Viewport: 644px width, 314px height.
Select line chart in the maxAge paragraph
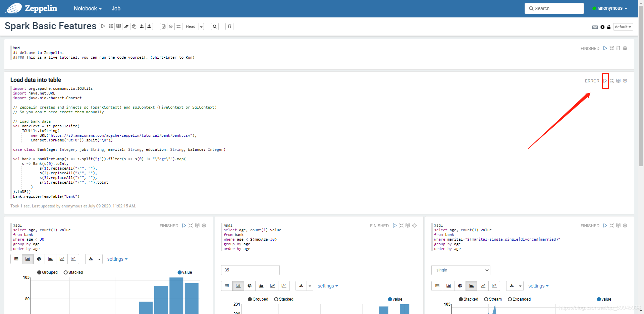[272, 286]
